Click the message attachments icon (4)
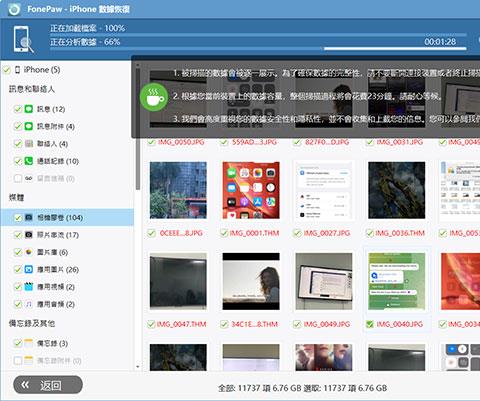This screenshot has height=401, width=480. click(29, 126)
